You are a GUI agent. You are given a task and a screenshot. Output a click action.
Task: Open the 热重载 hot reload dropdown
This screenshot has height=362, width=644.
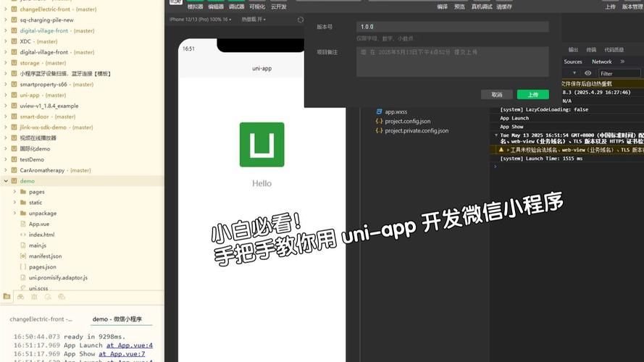(x=254, y=20)
